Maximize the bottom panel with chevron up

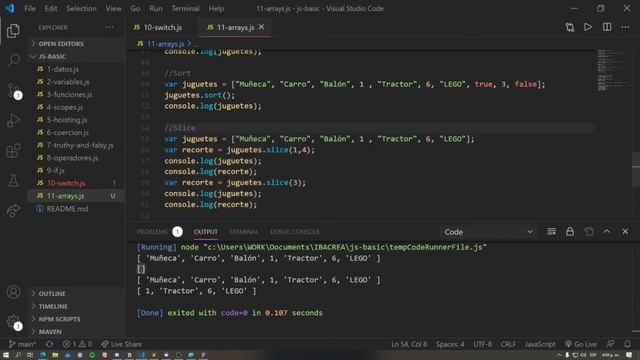coord(607,231)
